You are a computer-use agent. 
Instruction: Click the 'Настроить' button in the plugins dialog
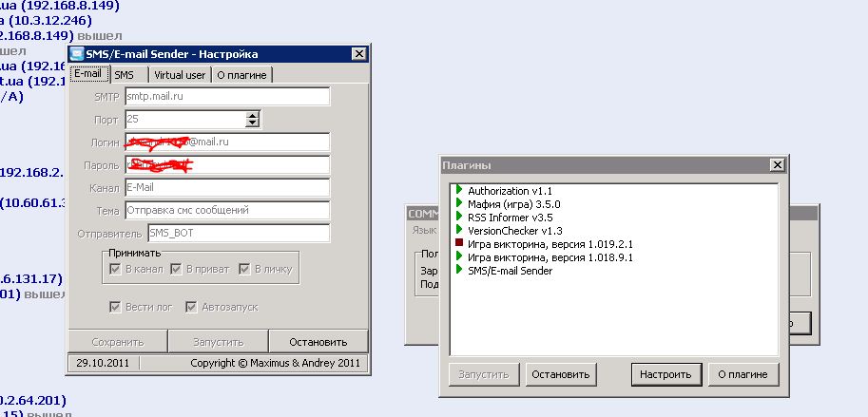point(665,374)
